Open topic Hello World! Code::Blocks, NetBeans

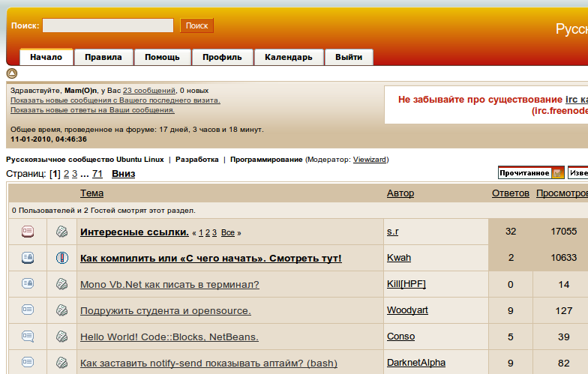coord(169,337)
